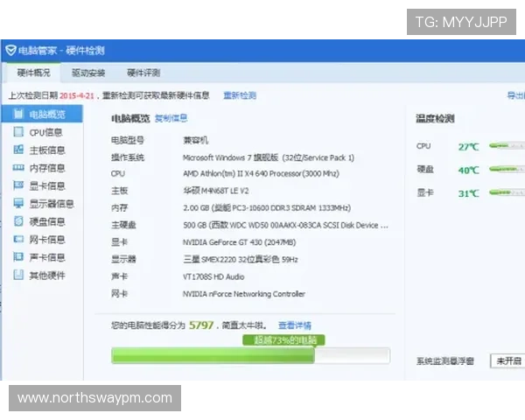Click the 兼容机 computer model value
Viewport: 525px width, 420px height.
tap(195, 140)
